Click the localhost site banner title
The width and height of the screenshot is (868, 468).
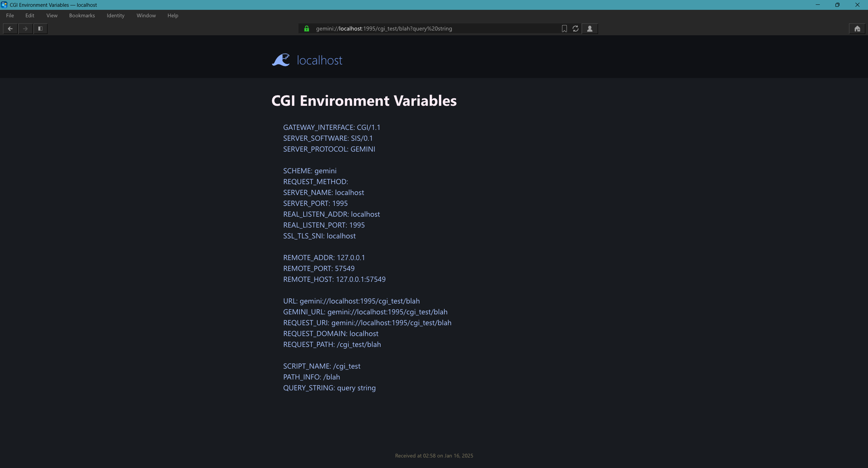click(320, 60)
